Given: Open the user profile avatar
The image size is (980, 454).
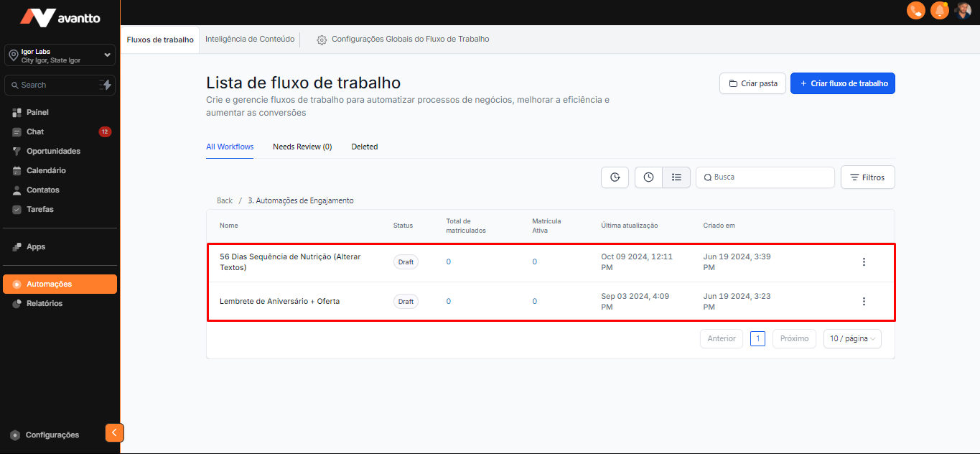Looking at the screenshot, I should click(x=963, y=11).
